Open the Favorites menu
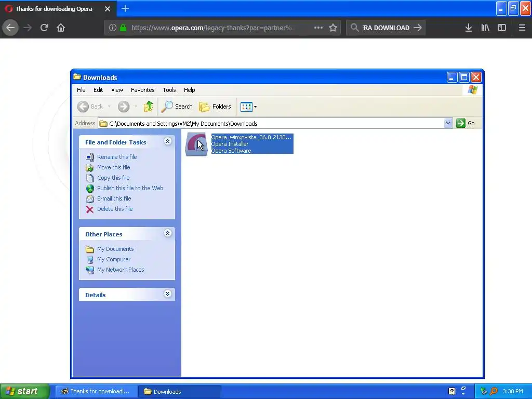 pyautogui.click(x=142, y=90)
